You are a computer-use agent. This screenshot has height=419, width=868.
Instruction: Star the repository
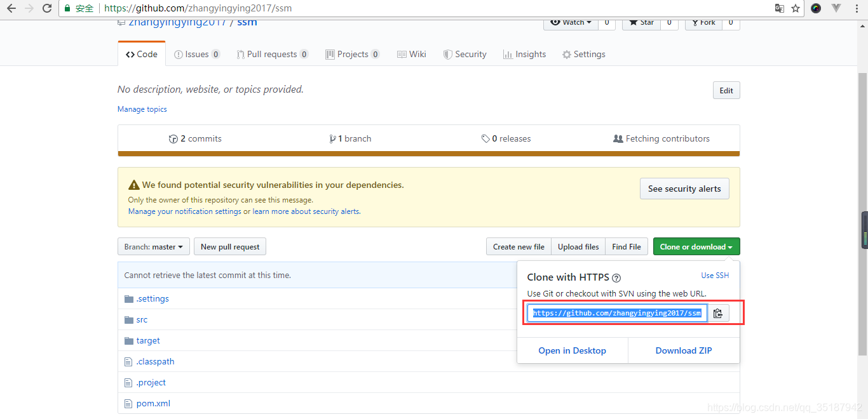click(641, 23)
